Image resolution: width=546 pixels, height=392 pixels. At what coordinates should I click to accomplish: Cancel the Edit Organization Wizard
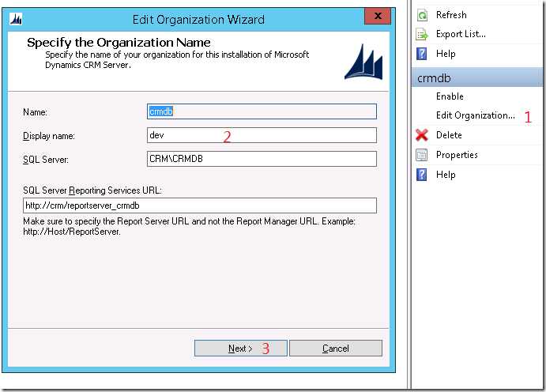coord(336,348)
